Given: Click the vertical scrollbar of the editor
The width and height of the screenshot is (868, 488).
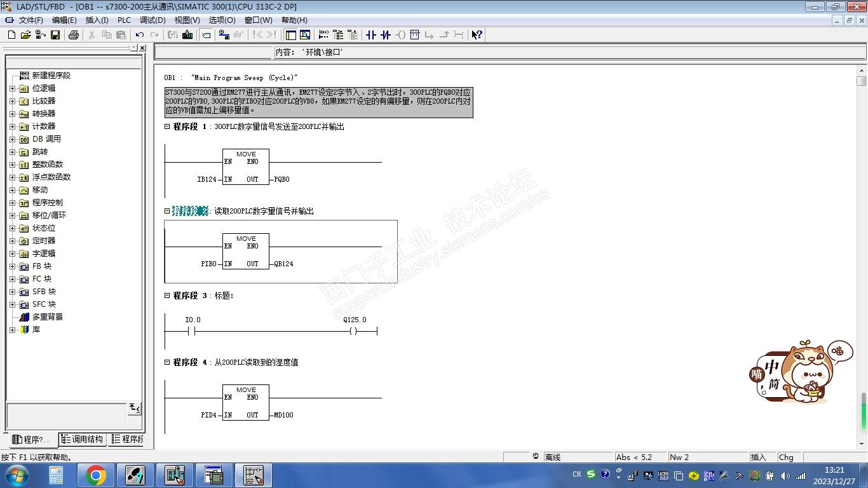Looking at the screenshot, I should [862, 256].
